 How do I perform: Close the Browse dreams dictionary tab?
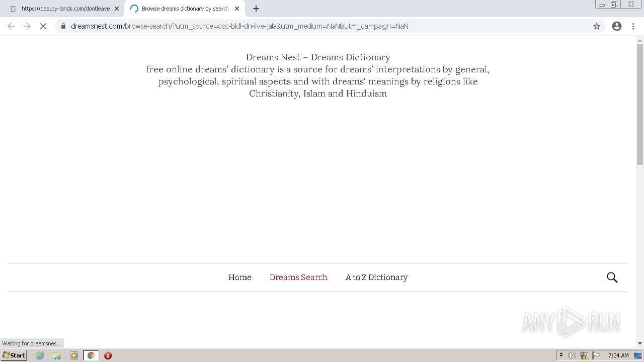pyautogui.click(x=237, y=9)
